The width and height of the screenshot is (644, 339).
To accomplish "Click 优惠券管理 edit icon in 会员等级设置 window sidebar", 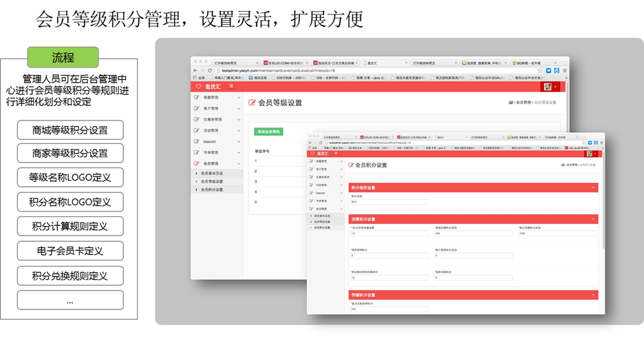I will click(x=196, y=119).
